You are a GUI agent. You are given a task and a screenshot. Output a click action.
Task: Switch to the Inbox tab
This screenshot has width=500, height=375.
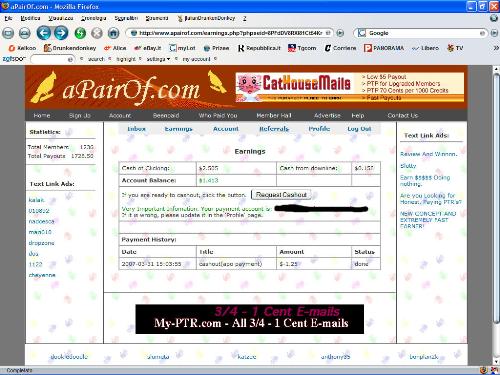(136, 129)
